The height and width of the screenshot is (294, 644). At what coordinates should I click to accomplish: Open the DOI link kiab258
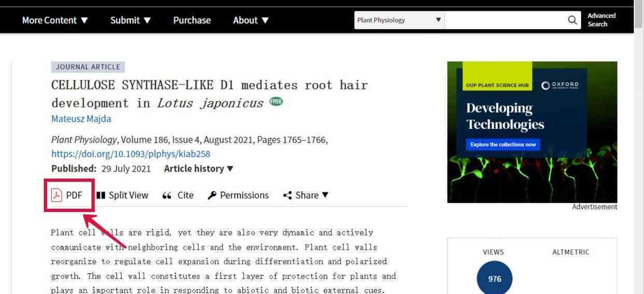[x=131, y=154]
